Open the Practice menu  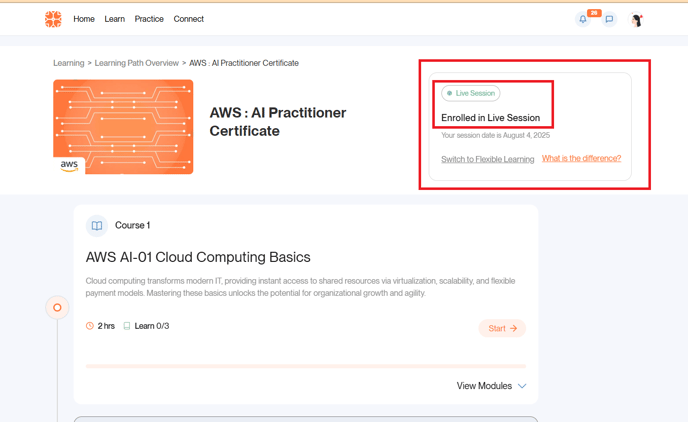click(149, 19)
